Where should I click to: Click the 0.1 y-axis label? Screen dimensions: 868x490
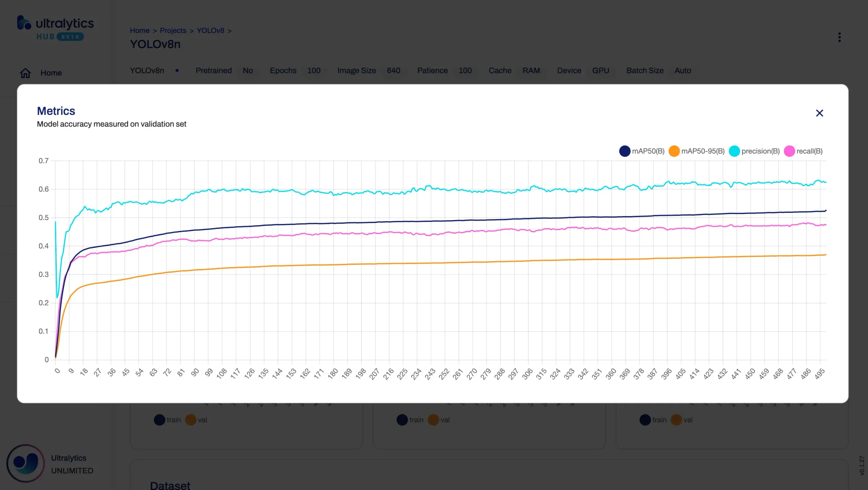43,331
